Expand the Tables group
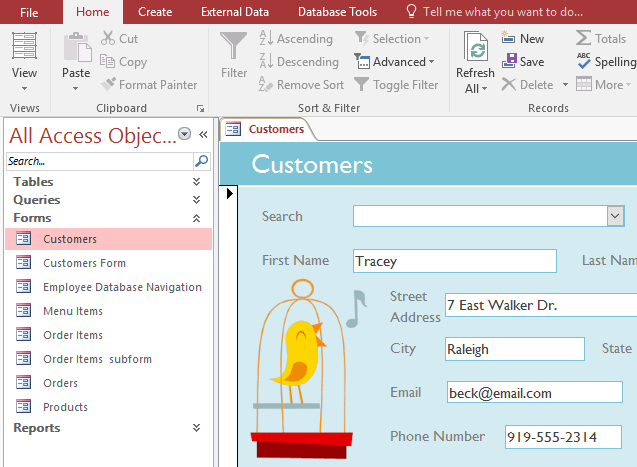637x467 pixels. [x=196, y=182]
